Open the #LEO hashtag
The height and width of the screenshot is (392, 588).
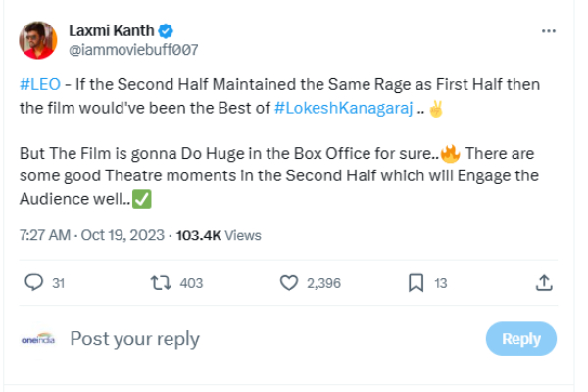pos(37,86)
